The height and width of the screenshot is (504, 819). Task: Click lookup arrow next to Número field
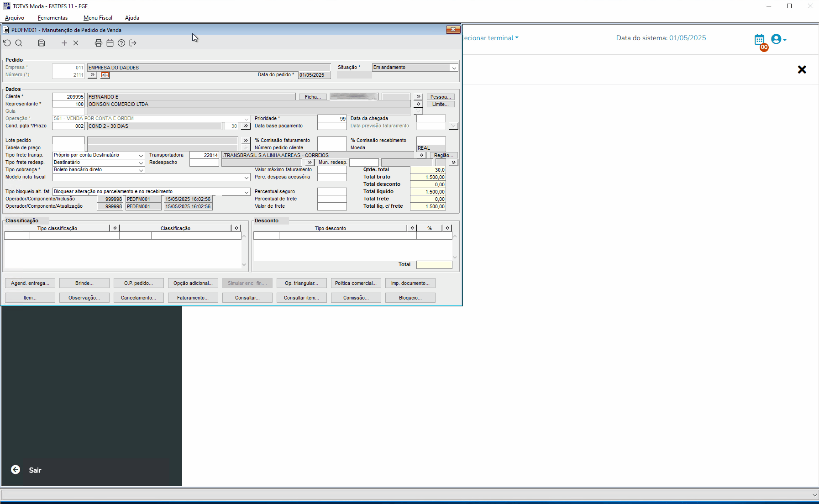[x=92, y=75]
